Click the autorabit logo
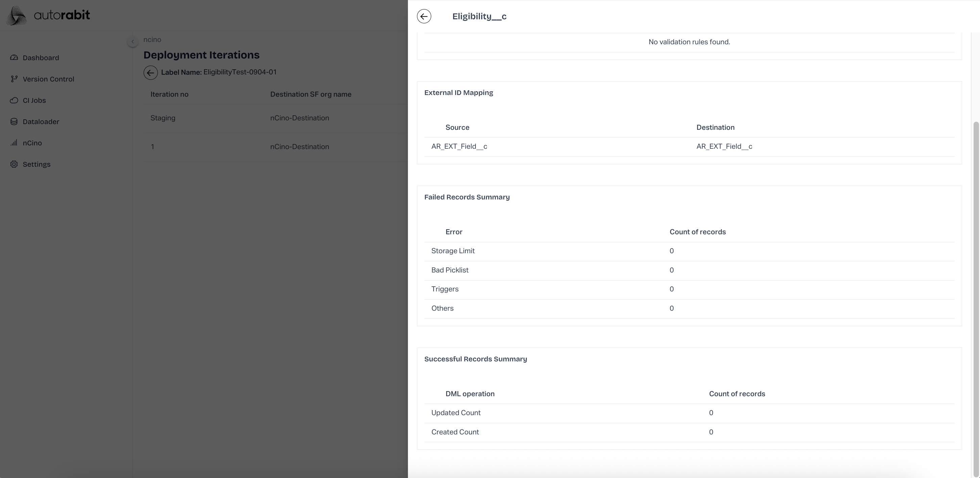 (x=49, y=16)
